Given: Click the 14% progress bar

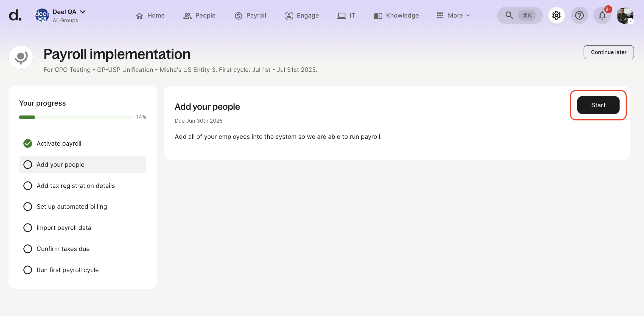Looking at the screenshot, I should click(75, 117).
